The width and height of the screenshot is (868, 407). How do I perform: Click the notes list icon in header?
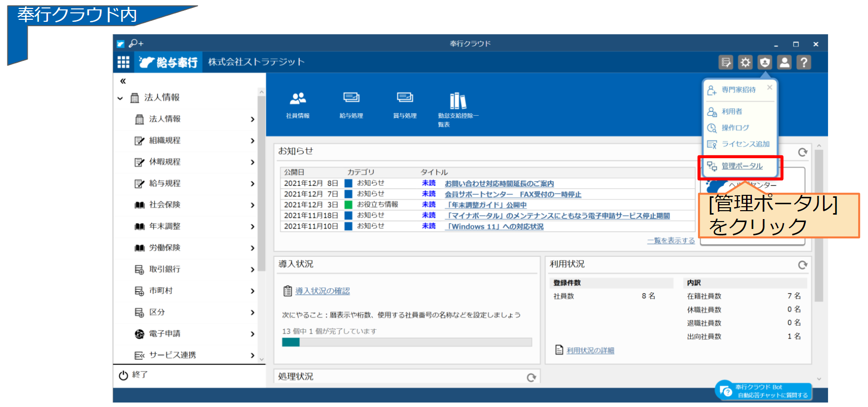[x=726, y=62]
